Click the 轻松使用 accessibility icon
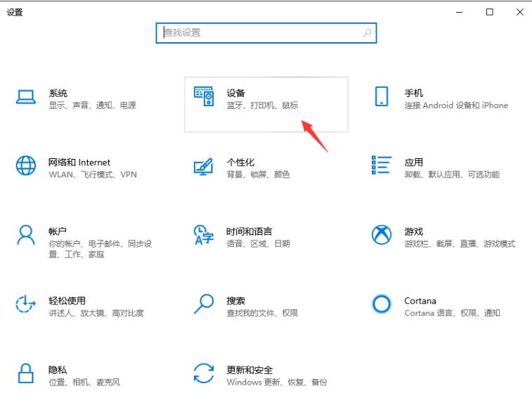532x417 pixels. point(26,304)
